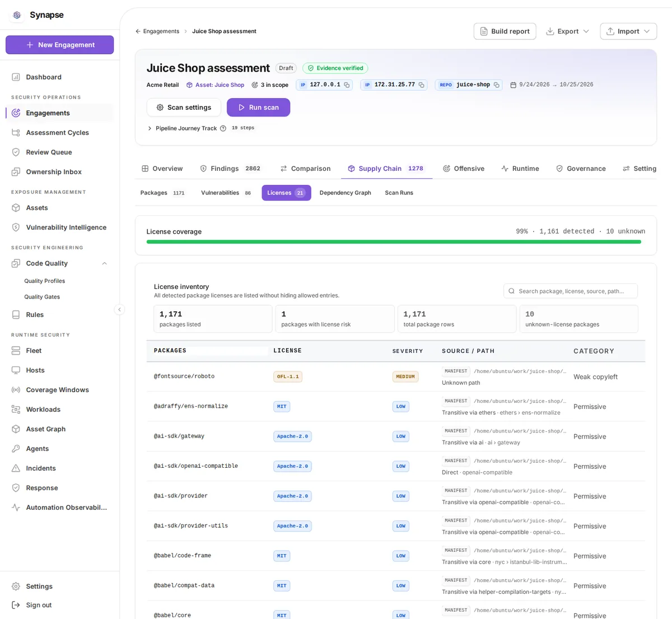Click the Synapse logo icon
The image size is (672, 619).
point(17,15)
